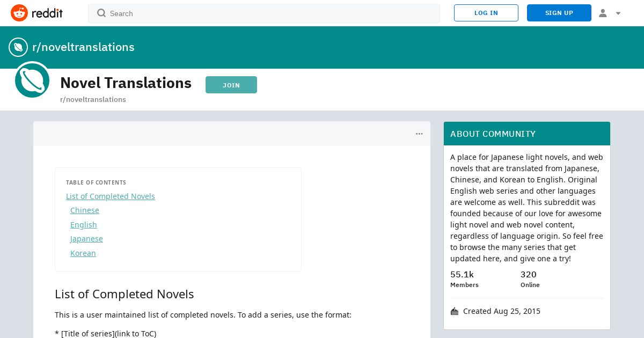Click the small community icon in the teal banner
Image resolution: width=644 pixels, height=338 pixels.
coord(18,47)
